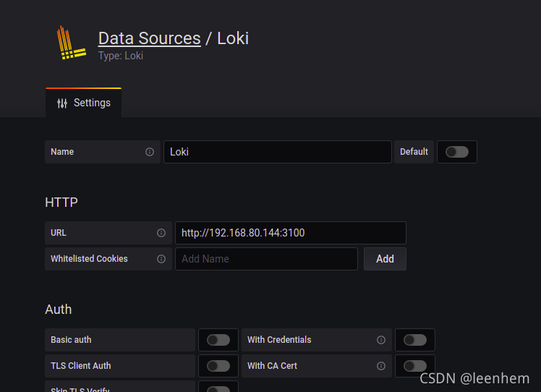The width and height of the screenshot is (541, 392).
Task: Click the Default label
Action: click(414, 152)
